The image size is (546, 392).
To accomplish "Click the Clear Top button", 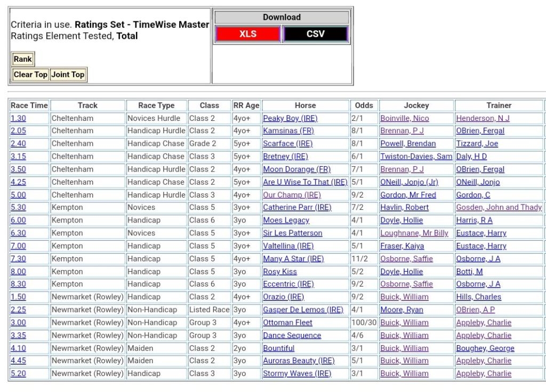I will tap(30, 75).
